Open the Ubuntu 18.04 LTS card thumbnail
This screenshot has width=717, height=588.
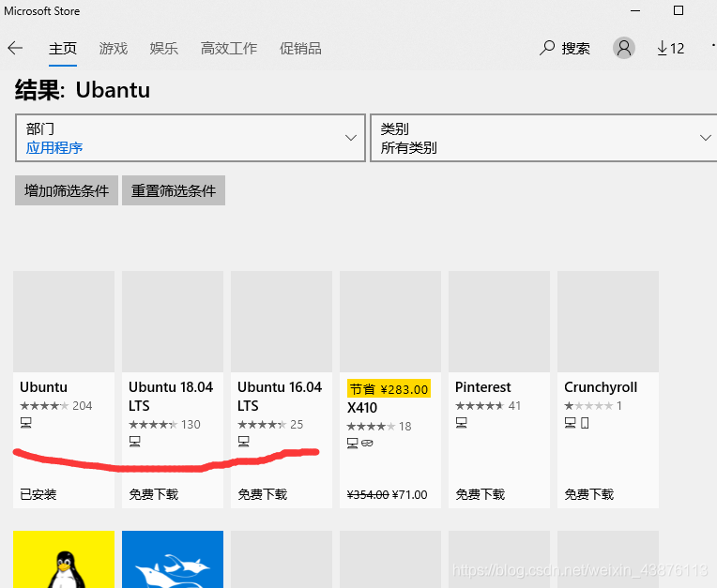pos(173,322)
